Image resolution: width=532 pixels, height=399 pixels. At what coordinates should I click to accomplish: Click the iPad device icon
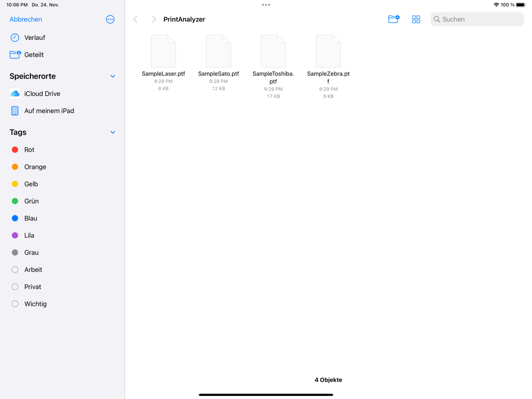click(x=15, y=111)
